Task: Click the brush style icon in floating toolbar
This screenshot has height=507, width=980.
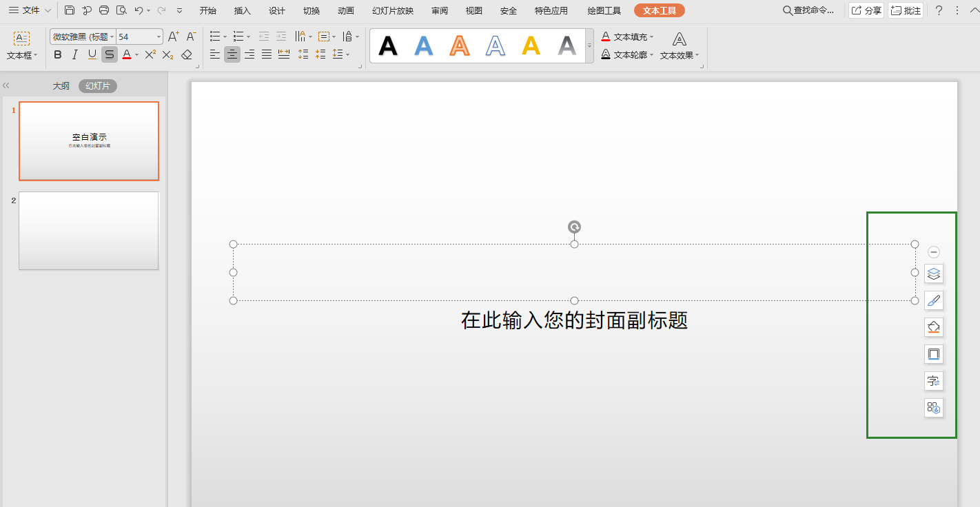Action: [x=933, y=300]
